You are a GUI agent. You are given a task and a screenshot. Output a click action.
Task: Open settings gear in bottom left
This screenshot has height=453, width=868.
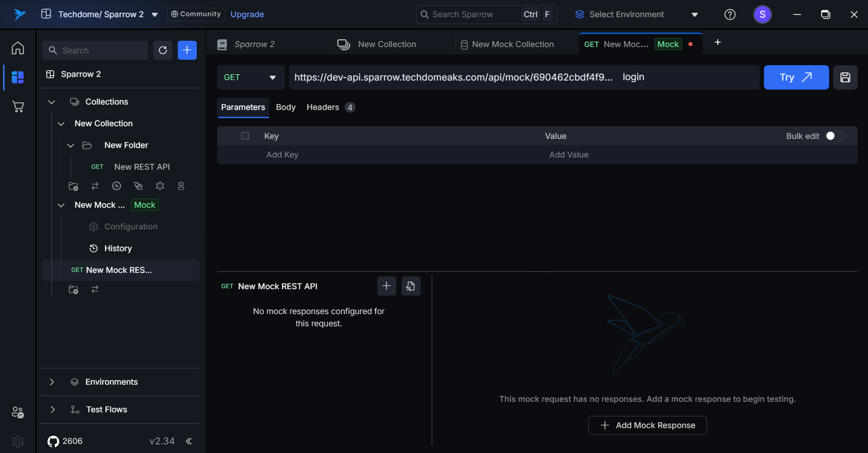(18, 441)
